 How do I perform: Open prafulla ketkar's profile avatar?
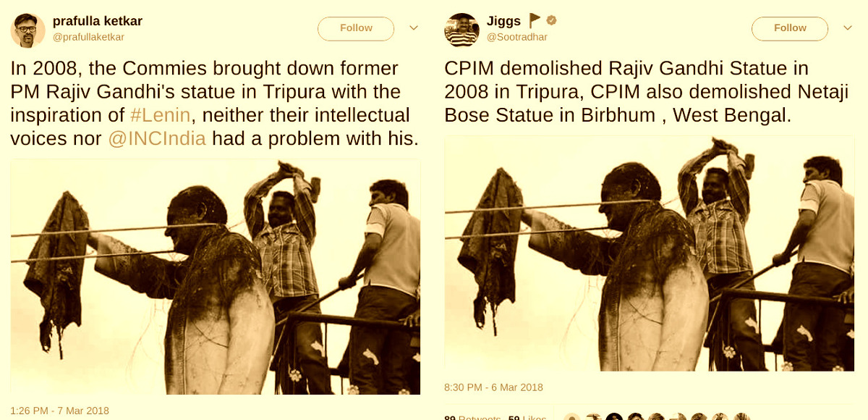pos(27,30)
